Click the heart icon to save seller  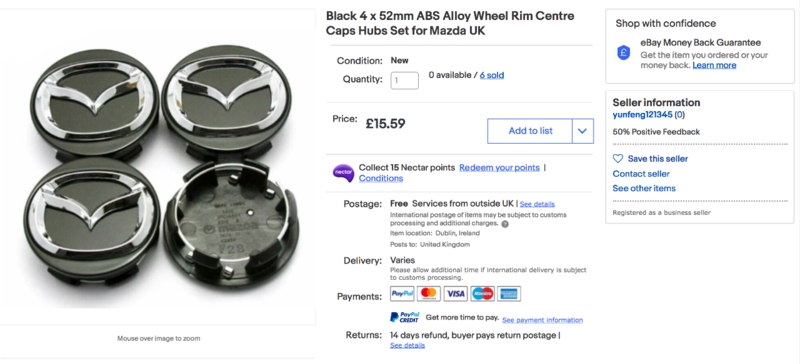[618, 159]
